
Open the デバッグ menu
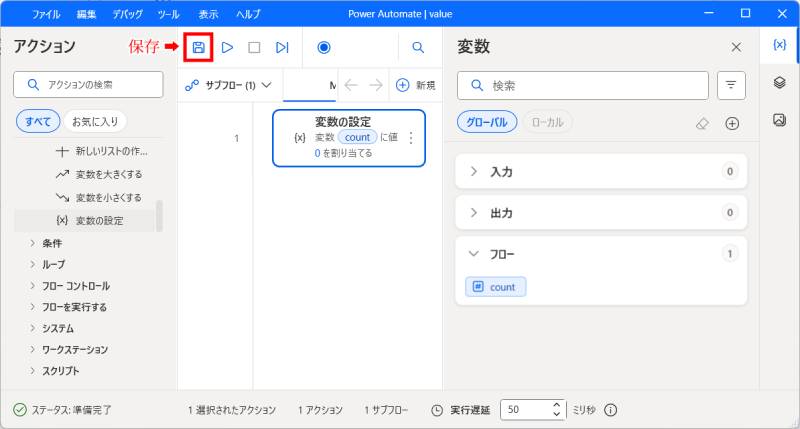[128, 14]
